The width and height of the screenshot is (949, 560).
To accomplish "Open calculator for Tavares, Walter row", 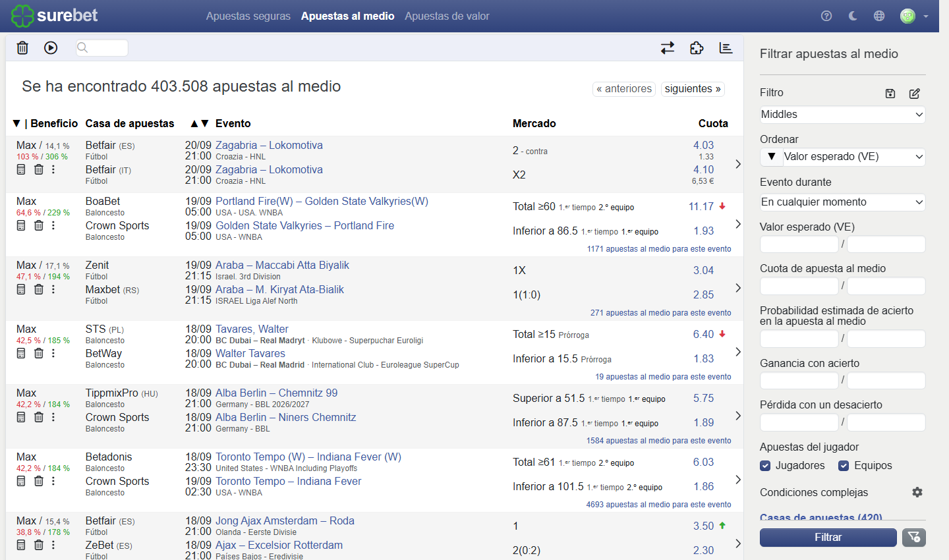I will (21, 353).
